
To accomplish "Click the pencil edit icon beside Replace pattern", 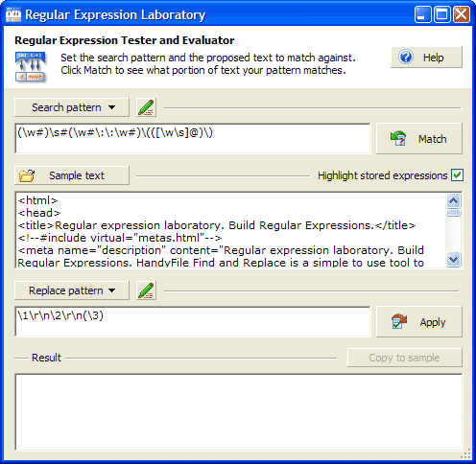I will (146, 290).
